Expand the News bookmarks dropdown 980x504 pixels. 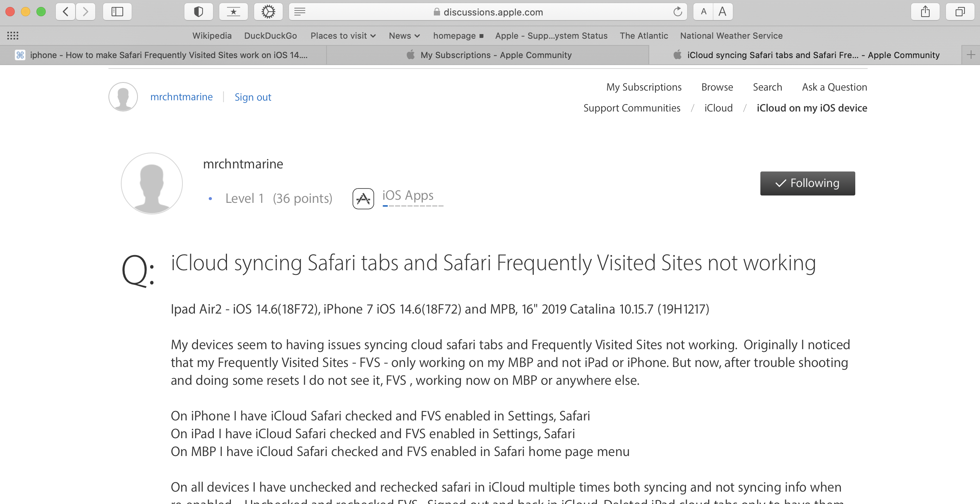pos(404,36)
